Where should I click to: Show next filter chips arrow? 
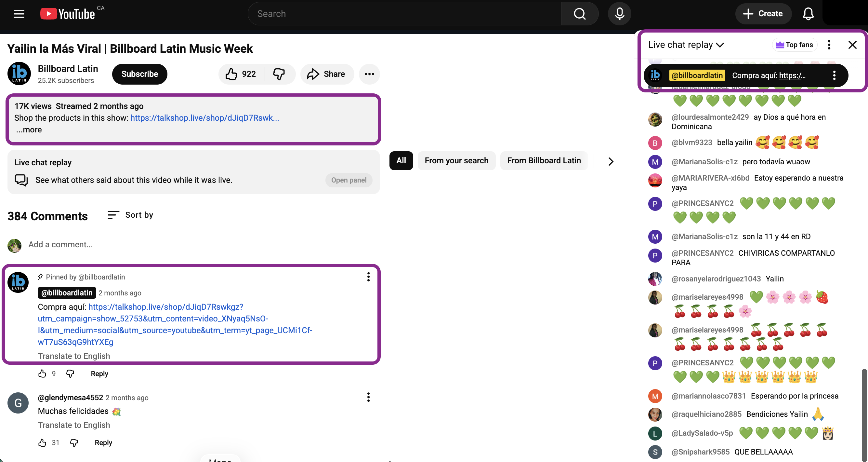coord(611,161)
